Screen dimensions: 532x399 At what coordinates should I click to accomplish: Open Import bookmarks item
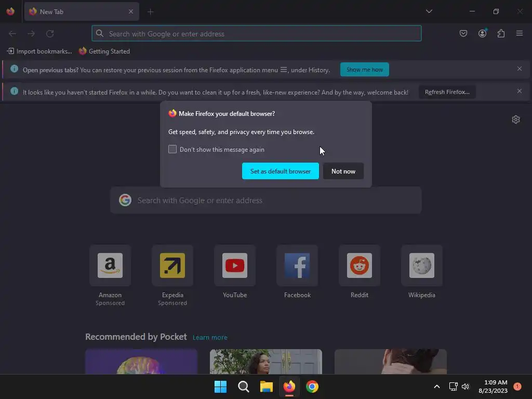pyautogui.click(x=39, y=51)
